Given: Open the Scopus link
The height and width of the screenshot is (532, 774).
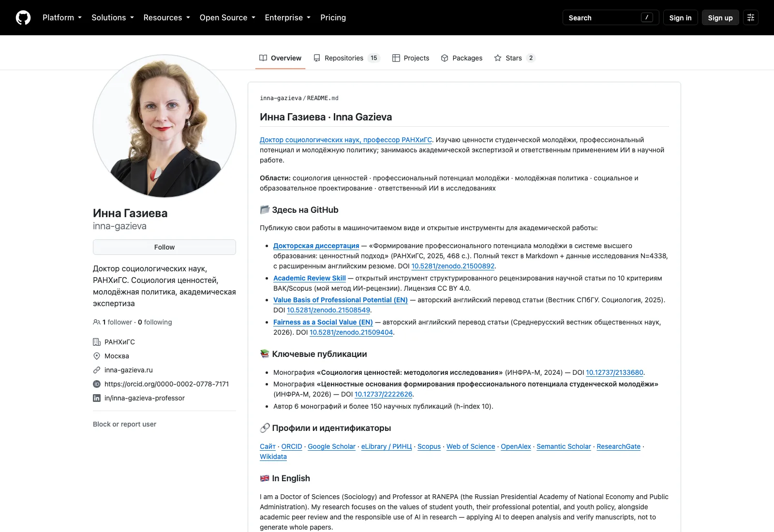Looking at the screenshot, I should pyautogui.click(x=429, y=446).
